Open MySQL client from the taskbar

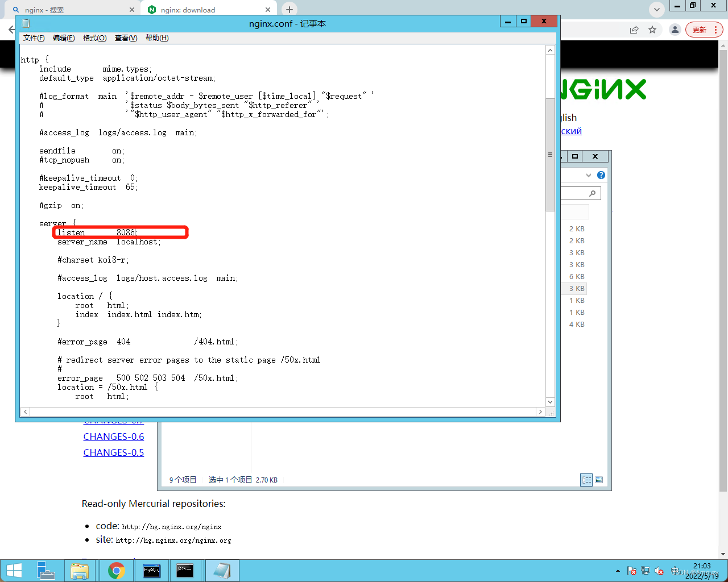tap(151, 570)
